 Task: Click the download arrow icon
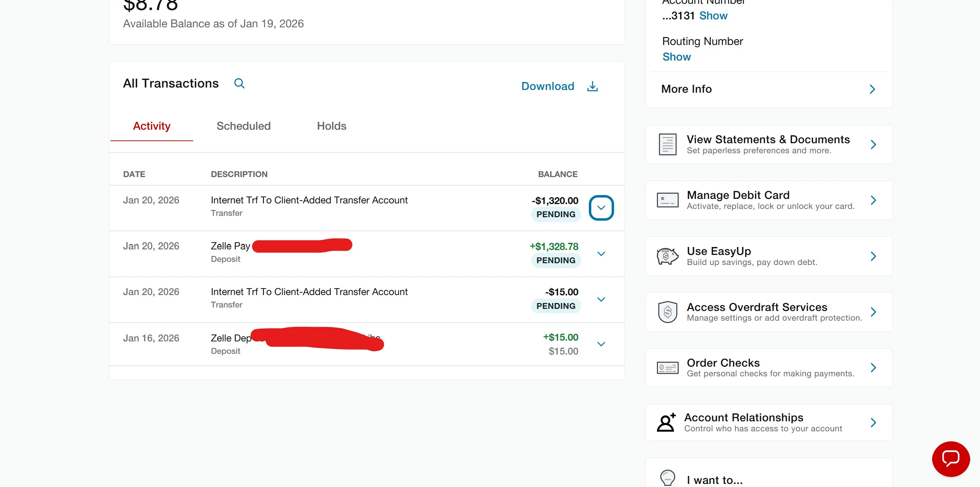pos(592,86)
